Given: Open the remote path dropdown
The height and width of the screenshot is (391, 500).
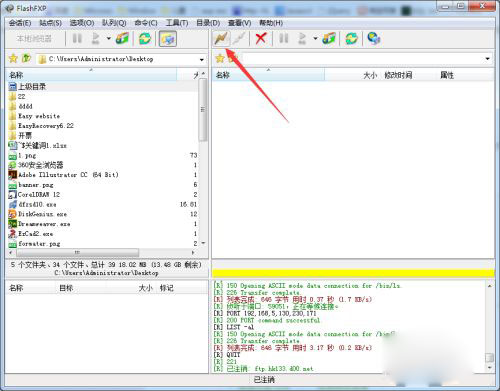Looking at the screenshot, I should coord(487,59).
